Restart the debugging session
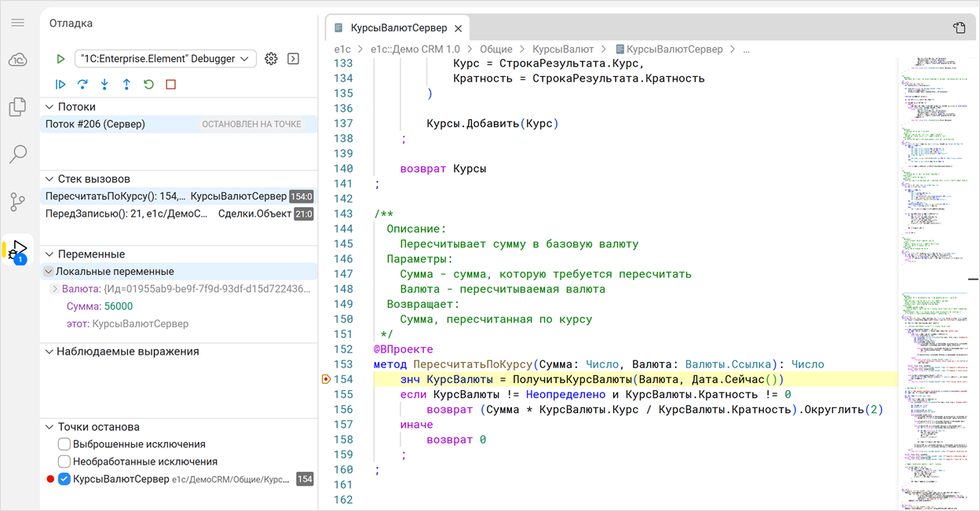Screen dimensions: 980x511 pyautogui.click(x=148, y=85)
